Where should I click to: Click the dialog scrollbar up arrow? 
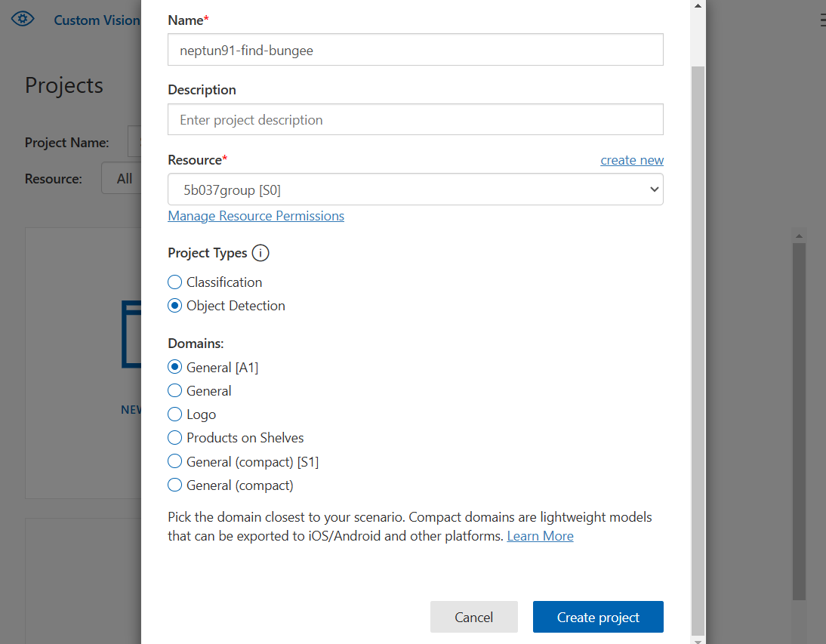pos(698,6)
